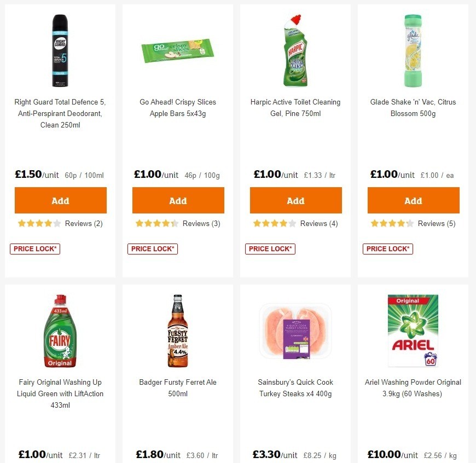Click the Right Guard spray can image

60,50
